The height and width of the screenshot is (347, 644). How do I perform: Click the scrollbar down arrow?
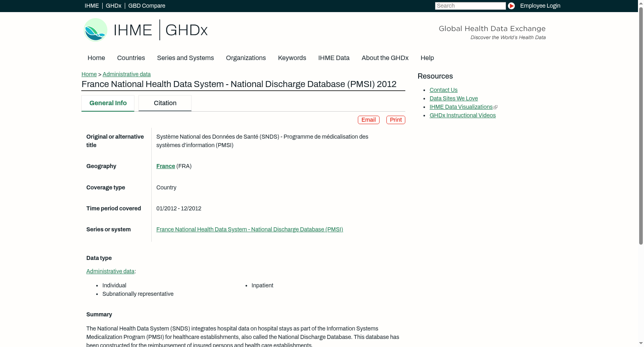641,343
